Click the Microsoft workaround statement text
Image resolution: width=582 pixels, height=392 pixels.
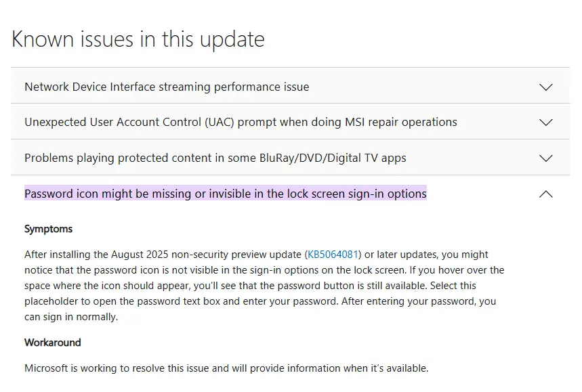(x=226, y=368)
